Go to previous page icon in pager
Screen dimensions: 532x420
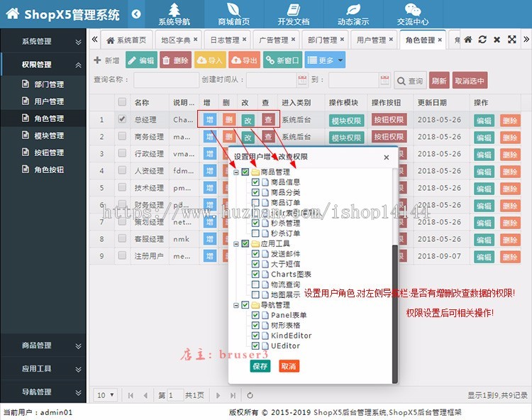tap(145, 395)
